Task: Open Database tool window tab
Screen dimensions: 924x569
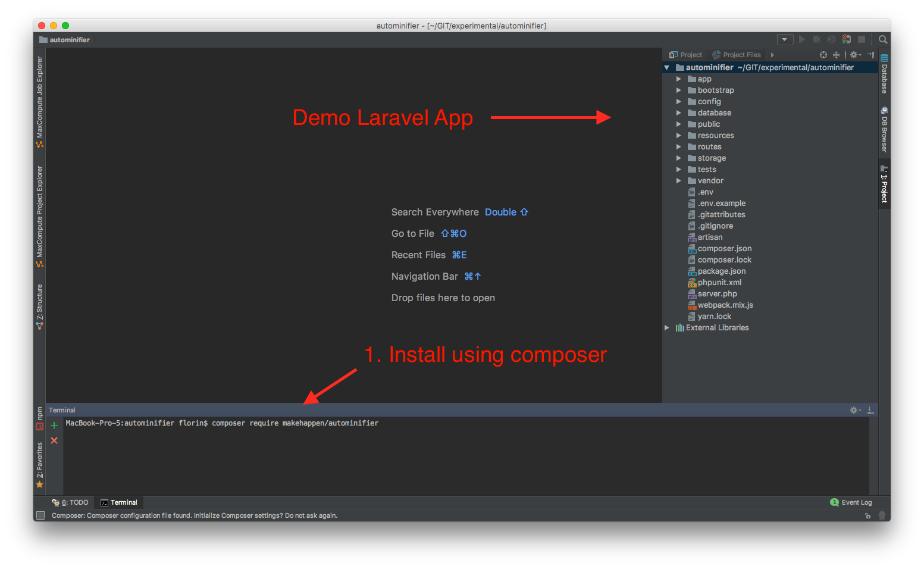Action: (884, 74)
